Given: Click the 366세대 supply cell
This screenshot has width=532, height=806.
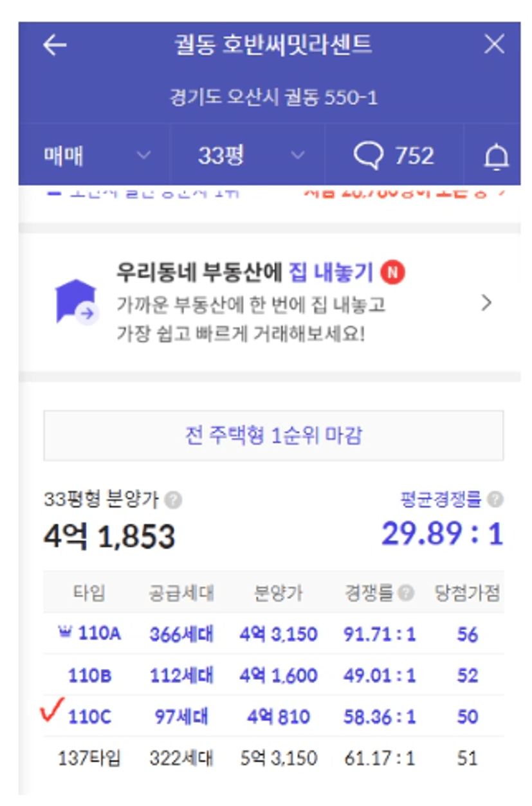Looking at the screenshot, I should tap(181, 634).
